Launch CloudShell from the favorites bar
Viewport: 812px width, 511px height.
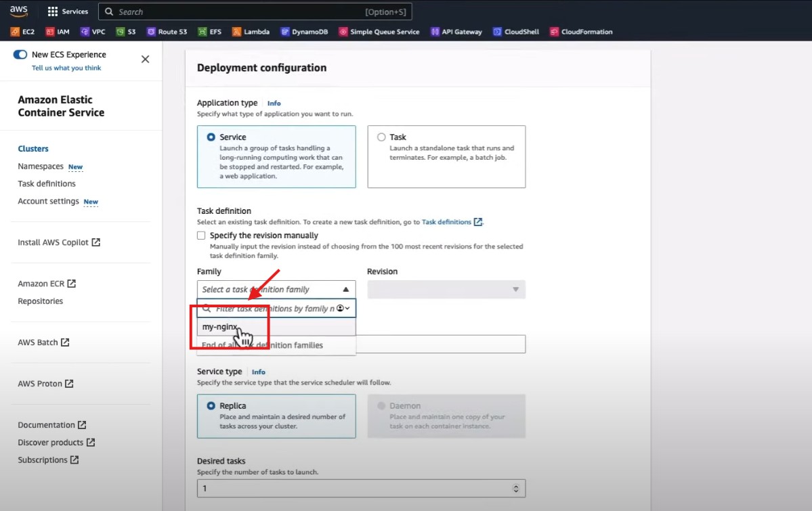(x=518, y=32)
